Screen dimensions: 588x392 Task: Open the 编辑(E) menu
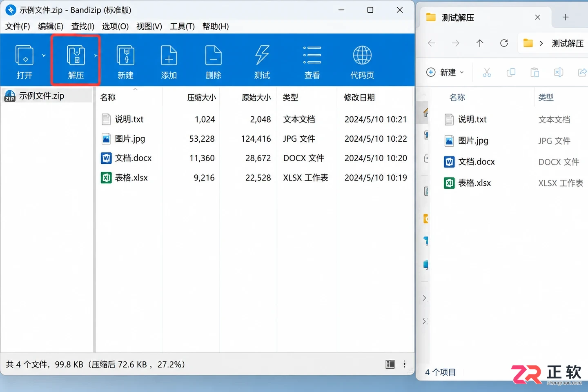click(51, 27)
